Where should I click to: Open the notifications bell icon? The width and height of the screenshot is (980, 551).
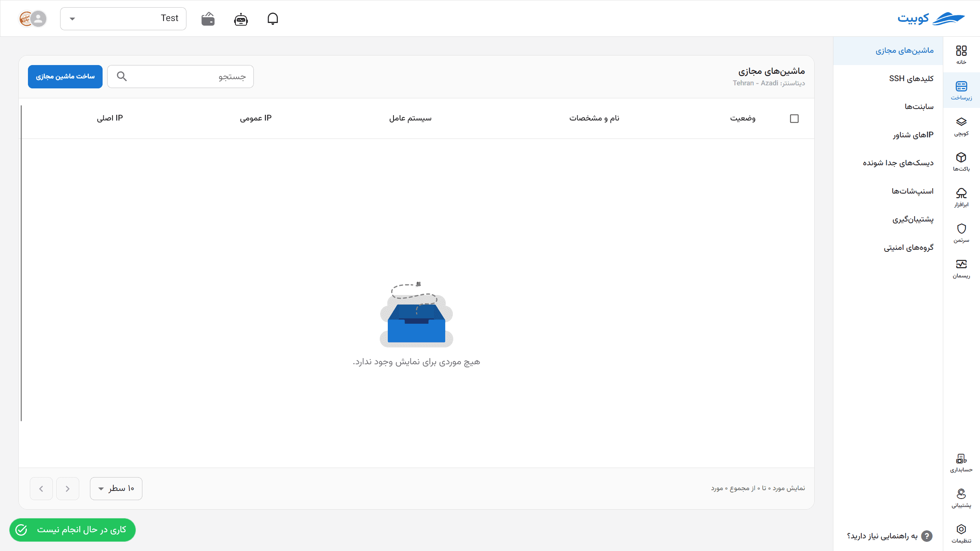click(273, 19)
